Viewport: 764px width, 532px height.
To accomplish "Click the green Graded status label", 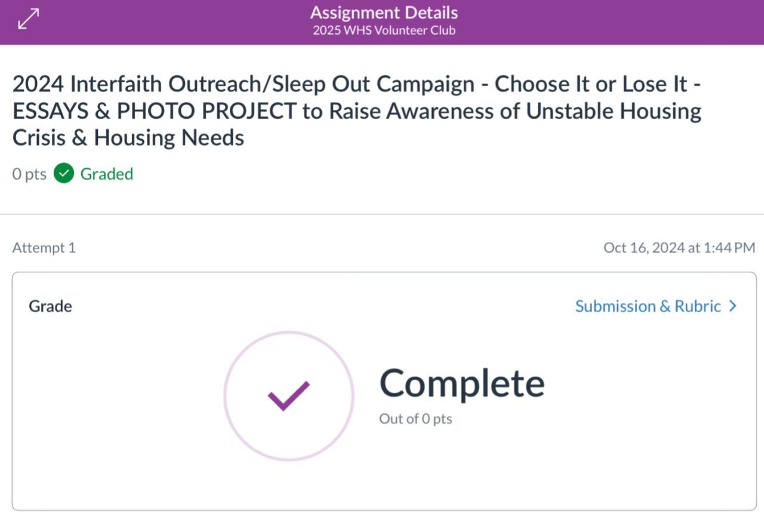I will (x=106, y=174).
